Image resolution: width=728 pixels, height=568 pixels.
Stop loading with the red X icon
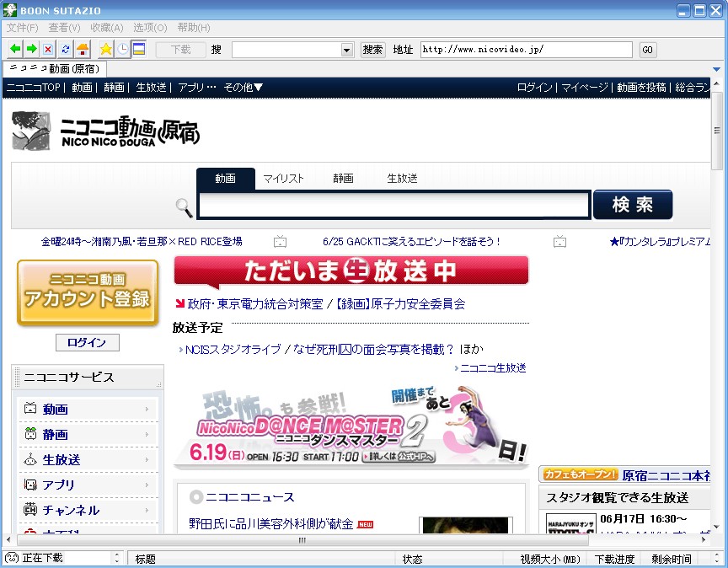coord(48,49)
